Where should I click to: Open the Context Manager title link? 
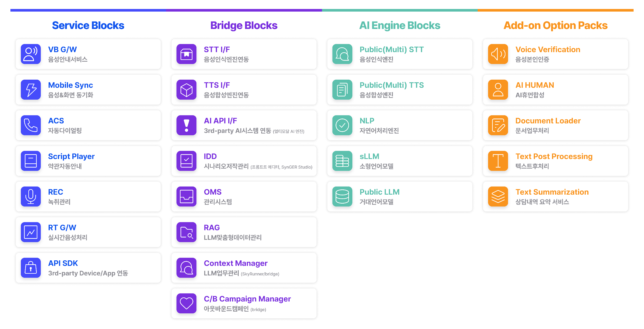(x=236, y=263)
